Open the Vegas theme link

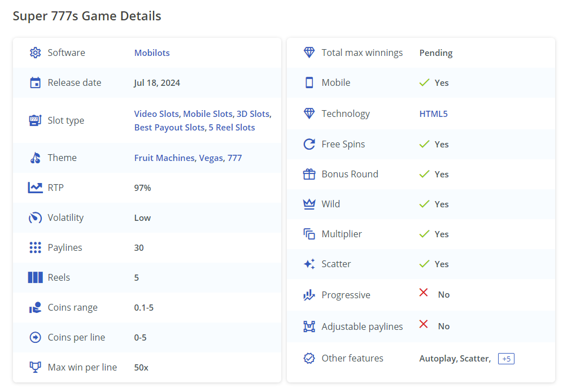pyautogui.click(x=211, y=158)
